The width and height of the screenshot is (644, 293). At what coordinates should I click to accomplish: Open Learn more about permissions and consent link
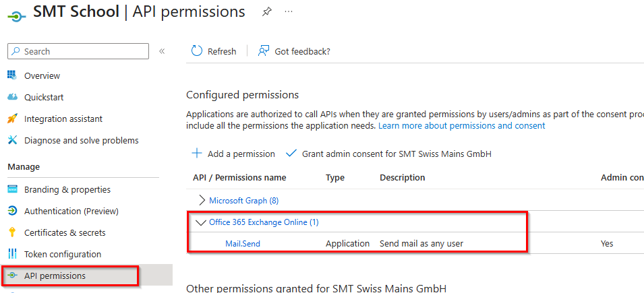pos(461,126)
